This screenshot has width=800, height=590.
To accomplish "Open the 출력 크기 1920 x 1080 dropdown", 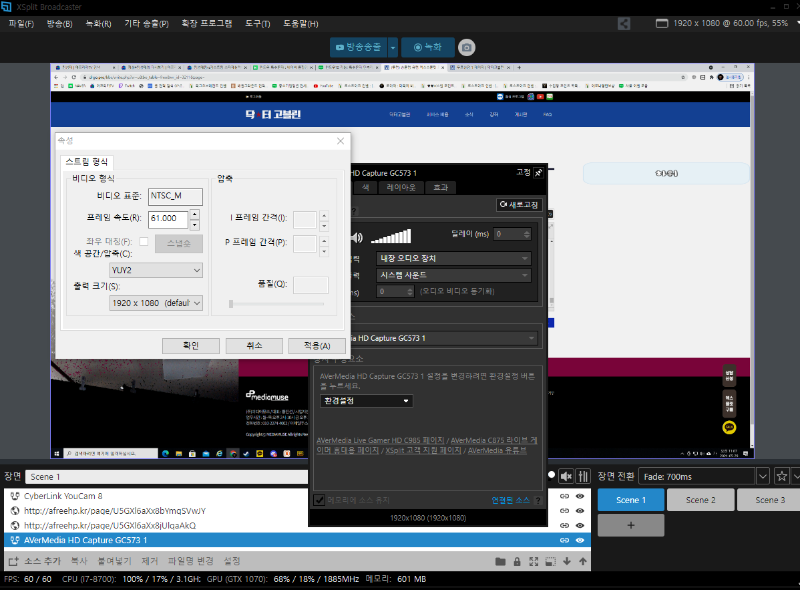I will [156, 303].
